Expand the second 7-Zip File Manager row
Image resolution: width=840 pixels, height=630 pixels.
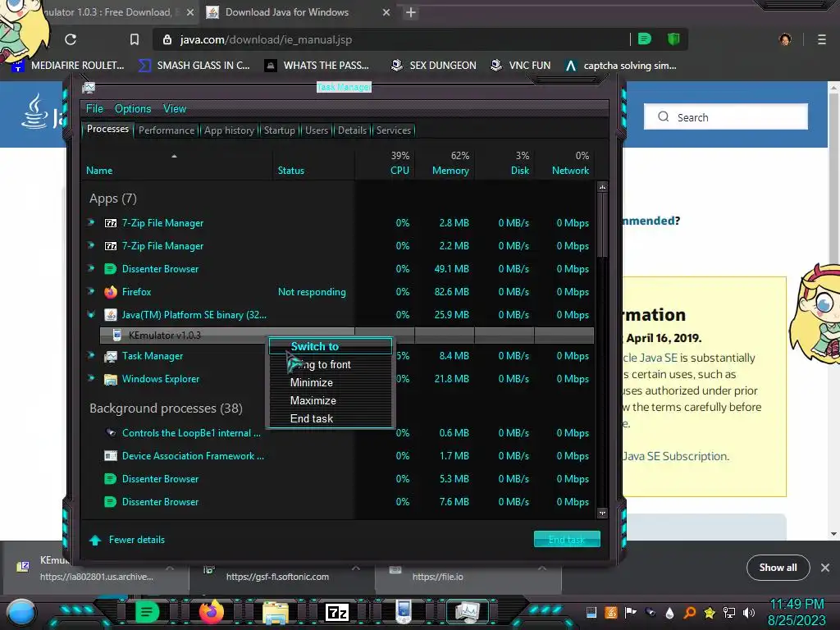91,245
